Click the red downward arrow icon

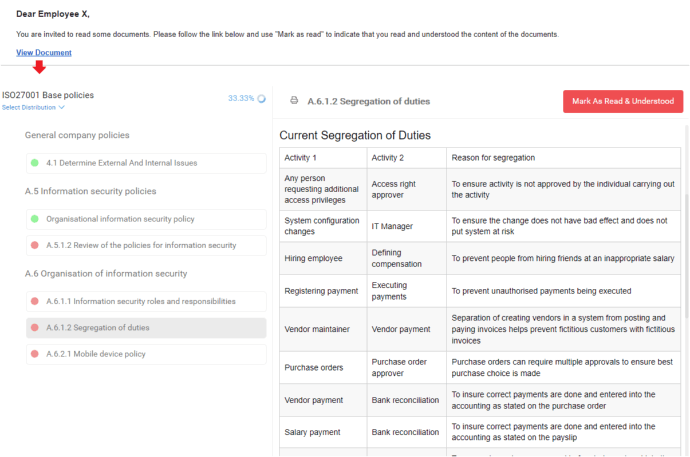pos(39,68)
